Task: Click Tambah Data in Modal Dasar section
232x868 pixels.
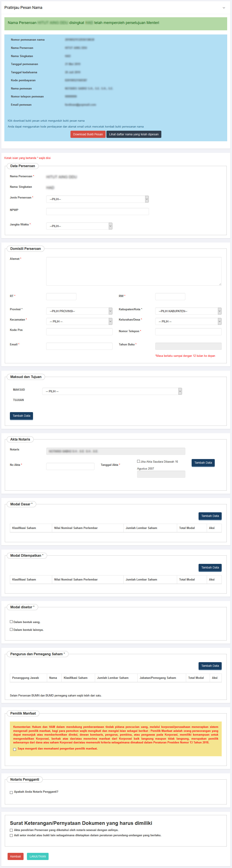Action: click(210, 516)
